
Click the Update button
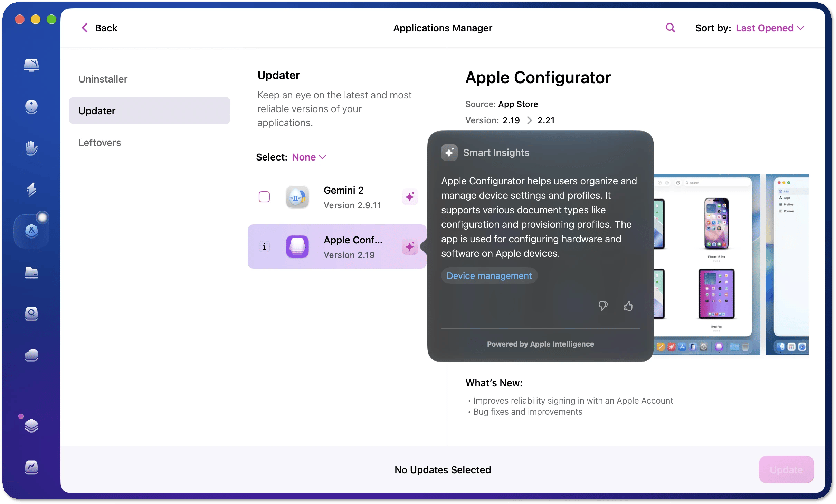click(x=786, y=469)
